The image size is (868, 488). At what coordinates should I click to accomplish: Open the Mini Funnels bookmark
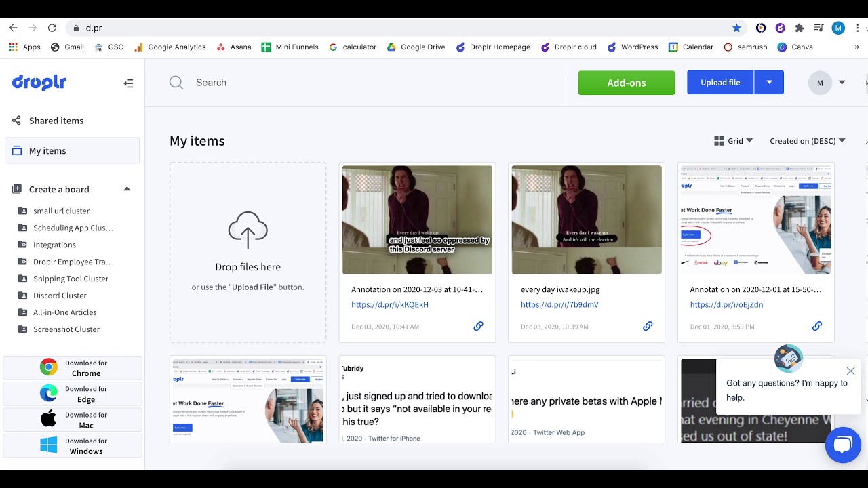click(x=290, y=47)
